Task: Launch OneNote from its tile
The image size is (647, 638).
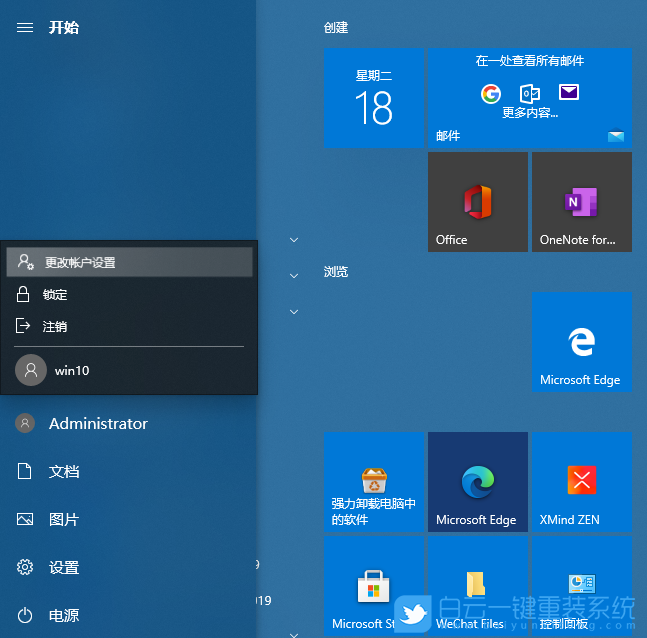Action: pos(581,202)
